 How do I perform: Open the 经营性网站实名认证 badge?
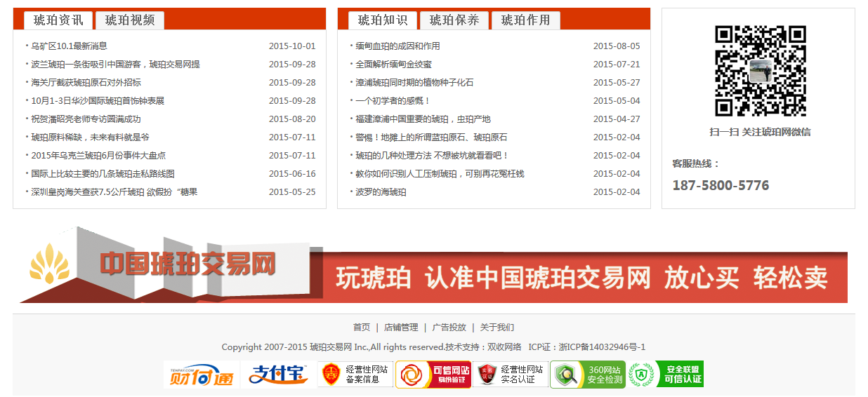point(511,375)
